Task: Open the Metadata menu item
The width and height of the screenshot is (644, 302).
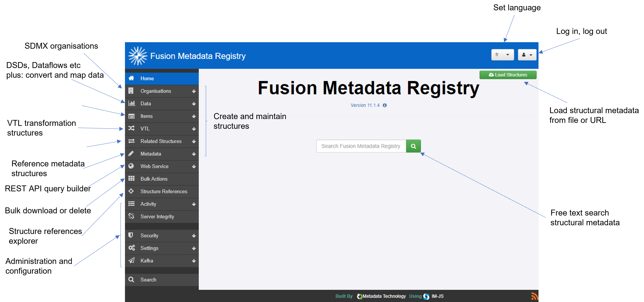Action: 151,154
